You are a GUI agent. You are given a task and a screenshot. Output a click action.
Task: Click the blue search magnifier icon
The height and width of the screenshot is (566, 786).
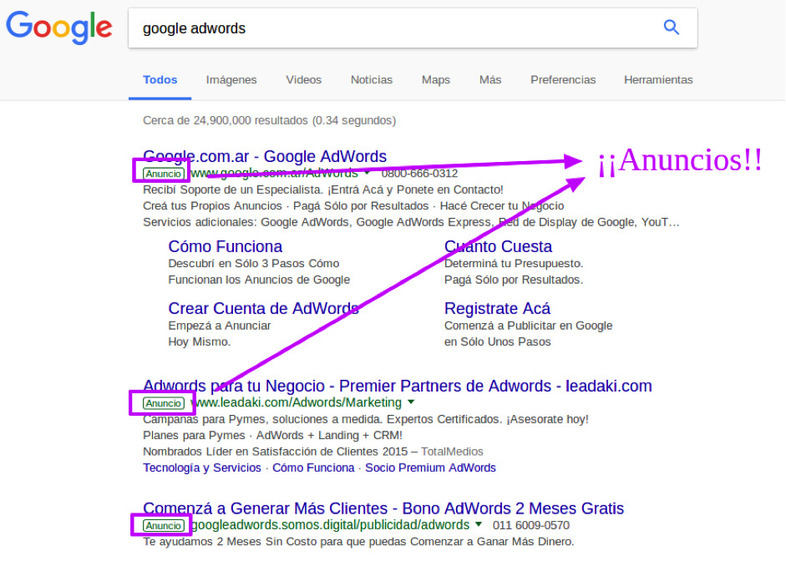pos(671,27)
